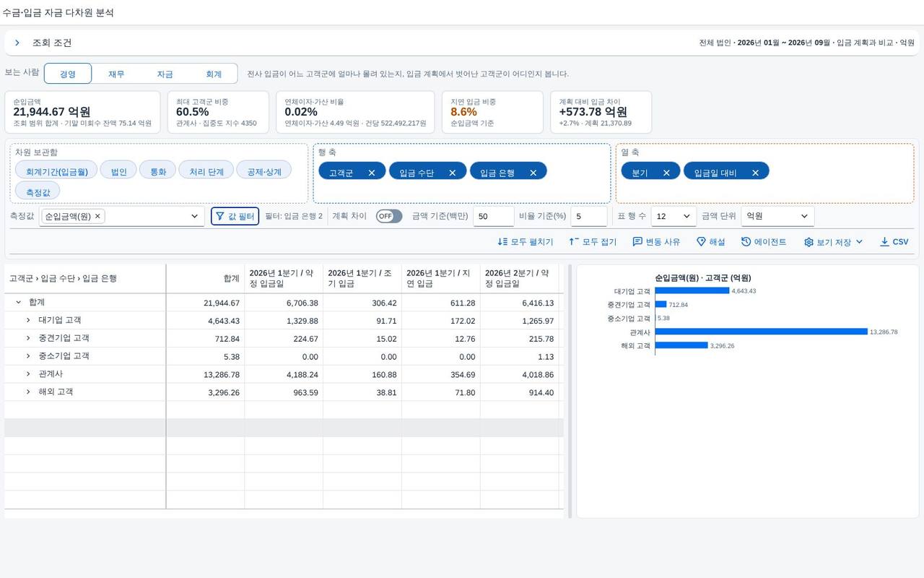Remove 고객군 chip from row axis
924x578 pixels.
click(x=372, y=173)
